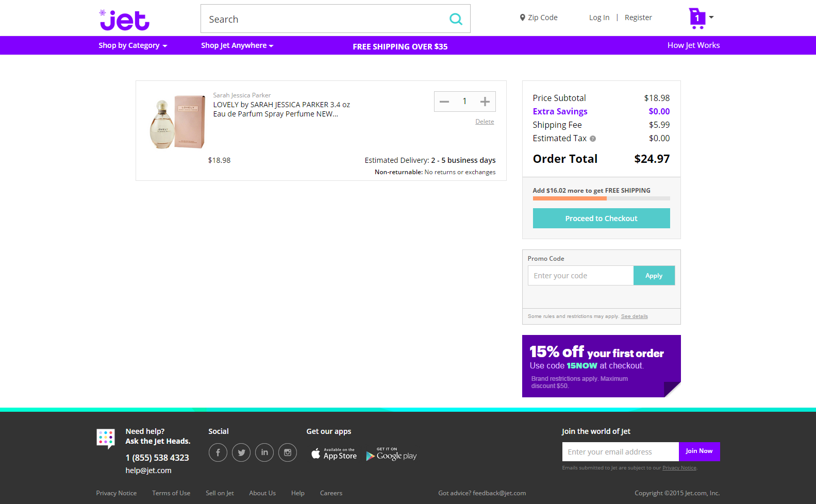Click the estimated tax help icon

(593, 139)
